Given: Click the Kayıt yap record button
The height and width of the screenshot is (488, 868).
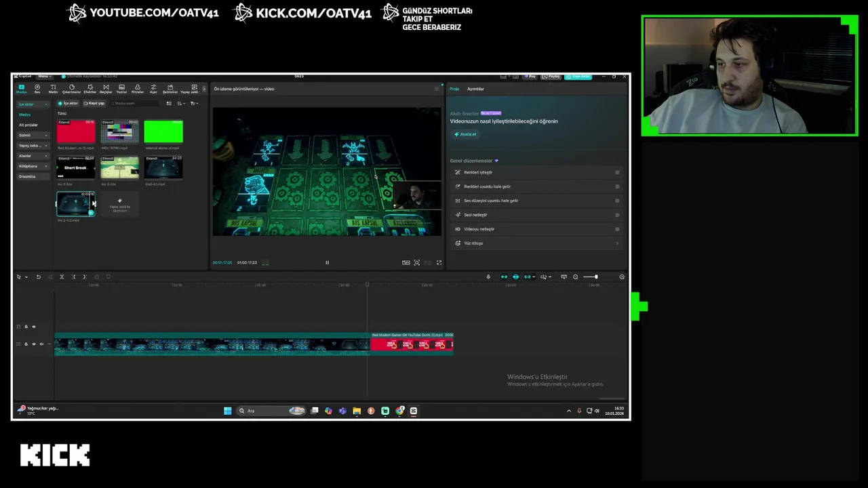Looking at the screenshot, I should [x=94, y=104].
